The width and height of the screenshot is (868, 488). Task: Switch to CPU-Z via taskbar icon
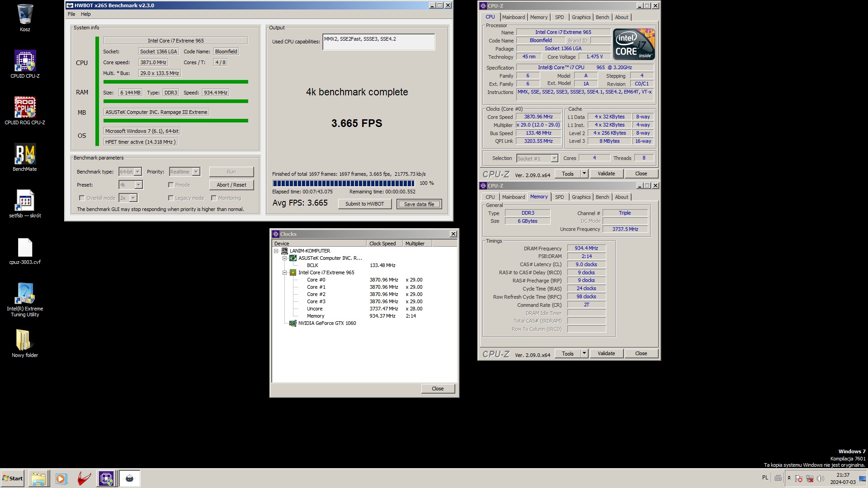tap(106, 479)
